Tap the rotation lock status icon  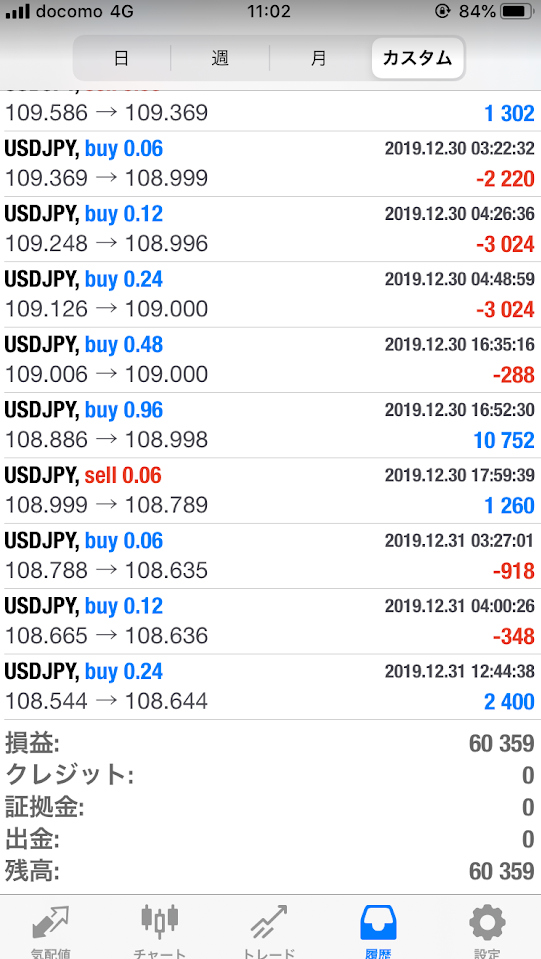tap(441, 11)
